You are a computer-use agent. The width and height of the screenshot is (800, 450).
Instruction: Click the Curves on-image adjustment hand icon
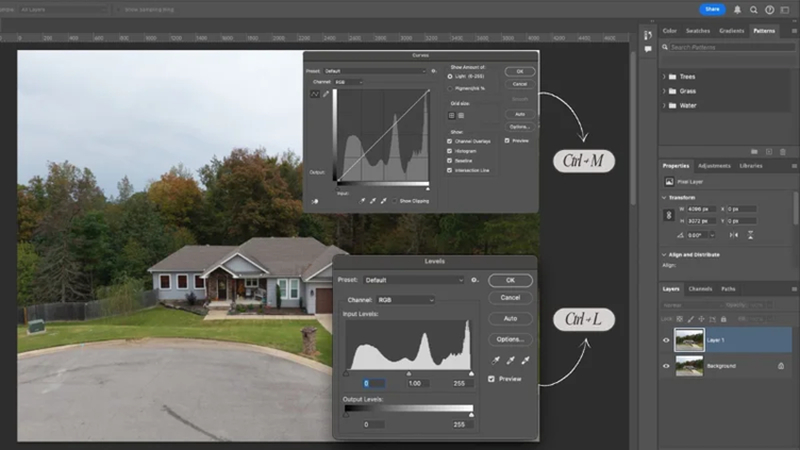pos(315,202)
